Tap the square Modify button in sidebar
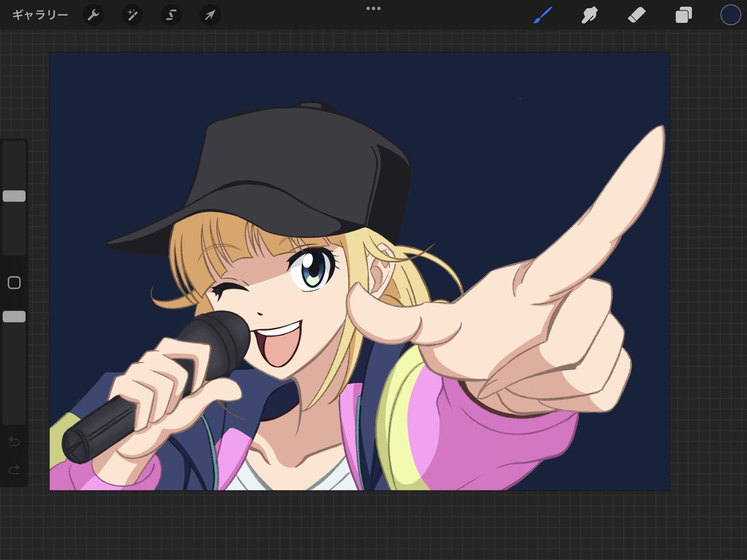The height and width of the screenshot is (560, 747). (x=14, y=283)
